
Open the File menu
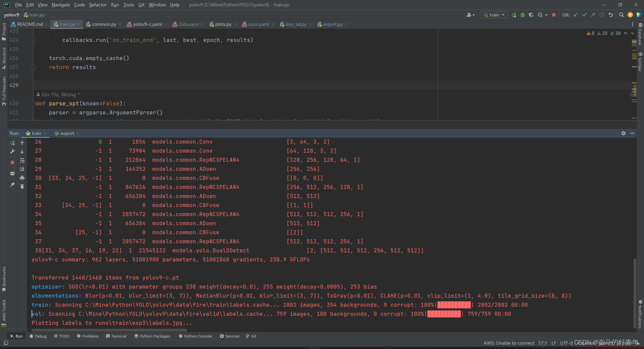pyautogui.click(x=18, y=5)
